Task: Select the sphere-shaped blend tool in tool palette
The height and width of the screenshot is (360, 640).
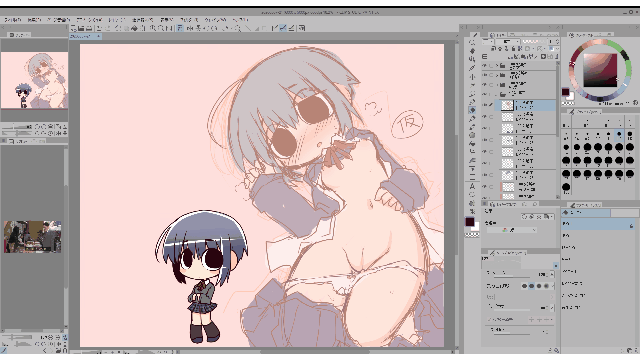Action: 472,135
